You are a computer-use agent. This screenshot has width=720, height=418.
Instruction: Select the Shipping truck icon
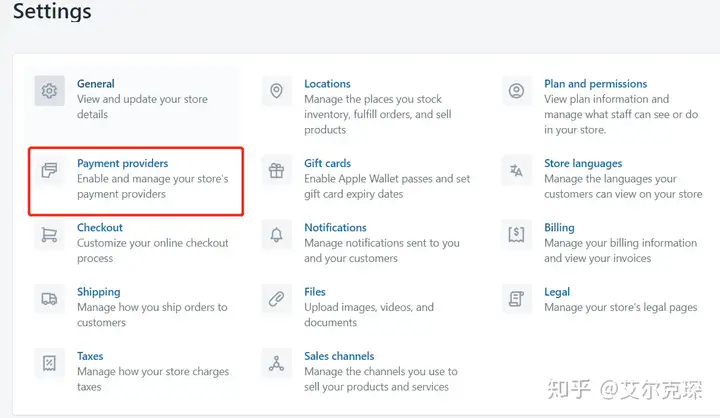(x=49, y=299)
